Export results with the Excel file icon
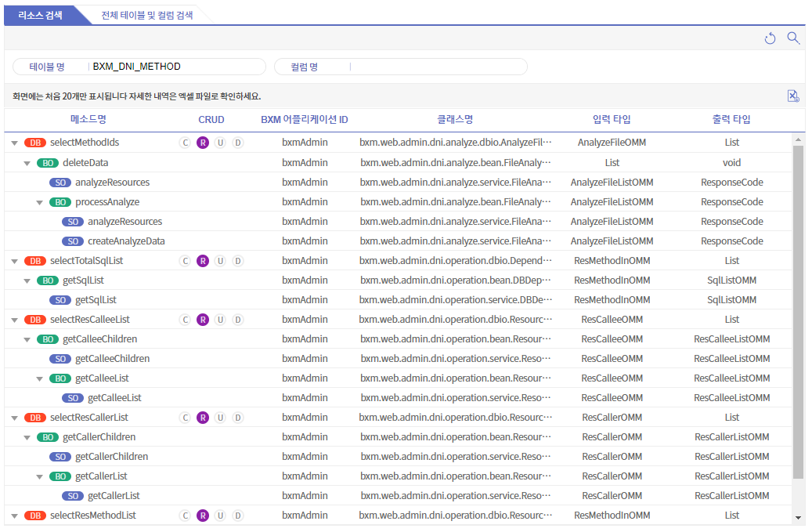 793,96
